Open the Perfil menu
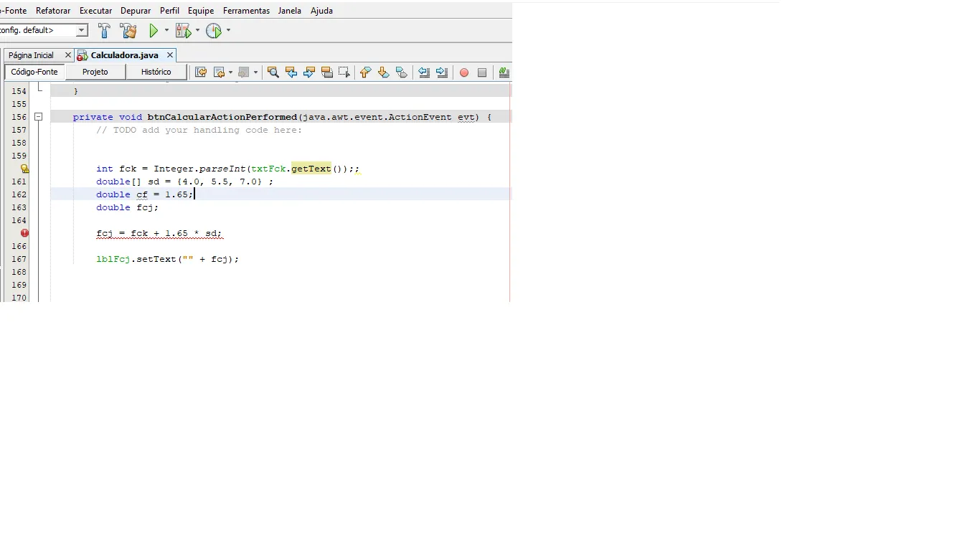The image size is (980, 551). point(170,11)
